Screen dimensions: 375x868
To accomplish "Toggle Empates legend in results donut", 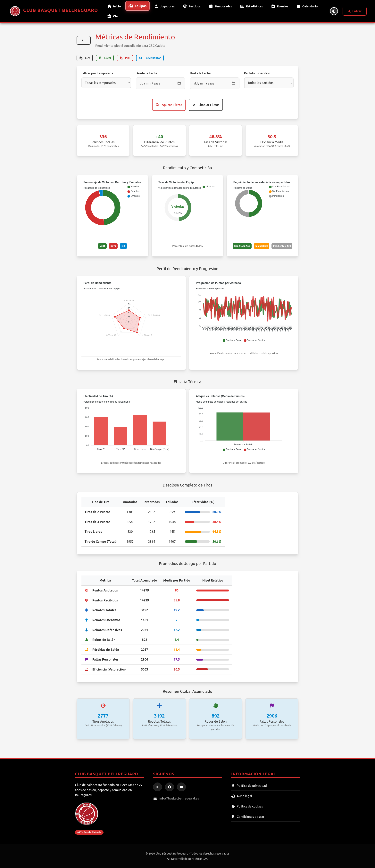I will (x=134, y=196).
